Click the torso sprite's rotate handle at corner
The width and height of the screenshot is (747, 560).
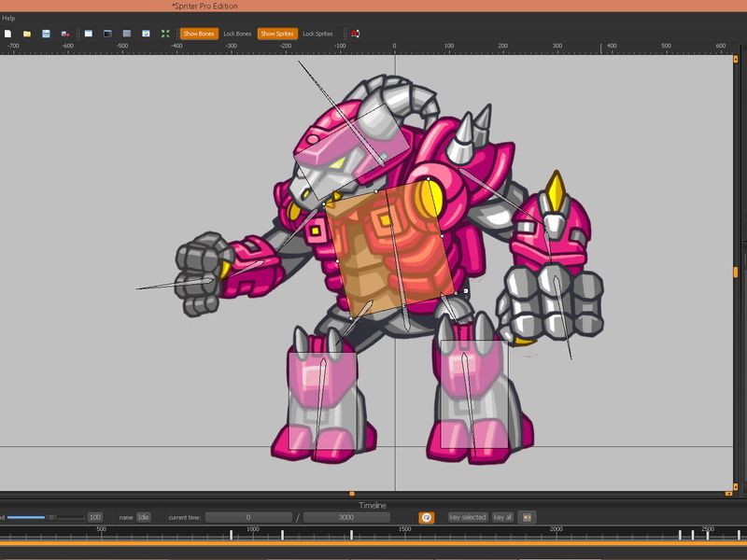pyautogui.click(x=465, y=290)
